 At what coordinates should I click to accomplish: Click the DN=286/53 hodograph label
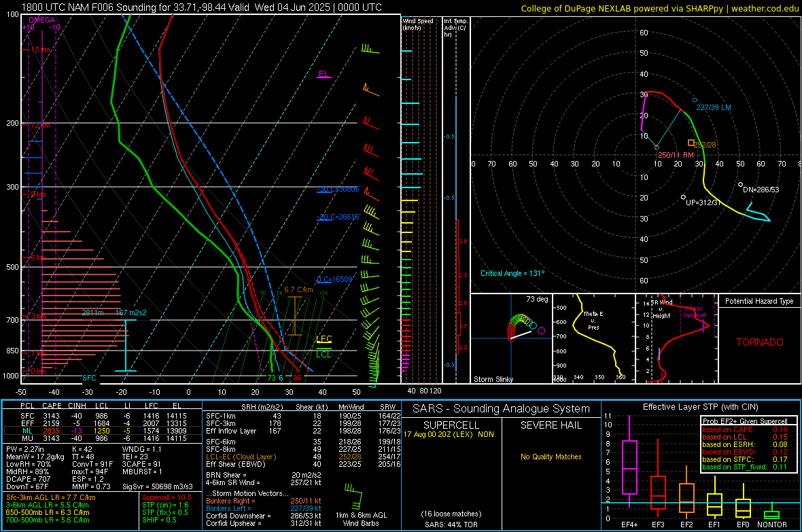761,190
